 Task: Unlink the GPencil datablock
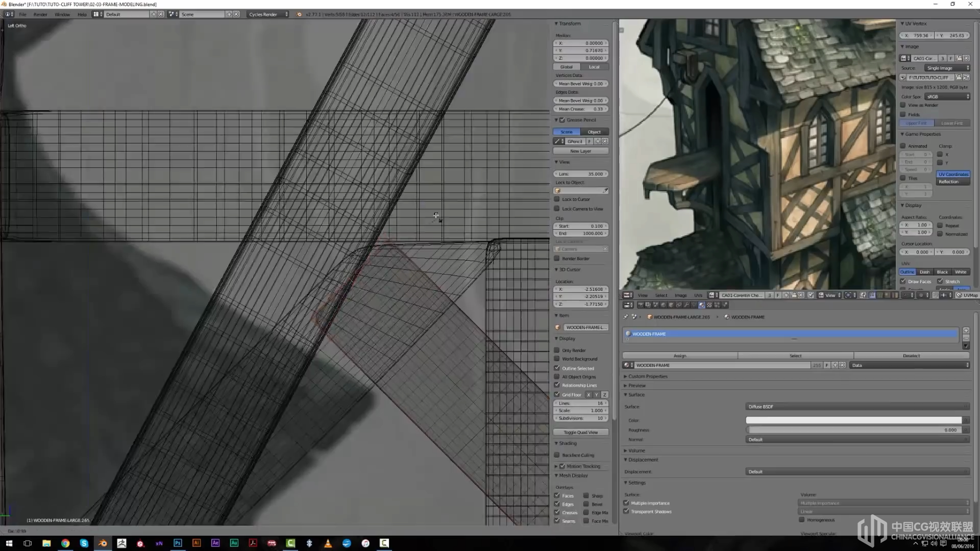click(x=605, y=141)
